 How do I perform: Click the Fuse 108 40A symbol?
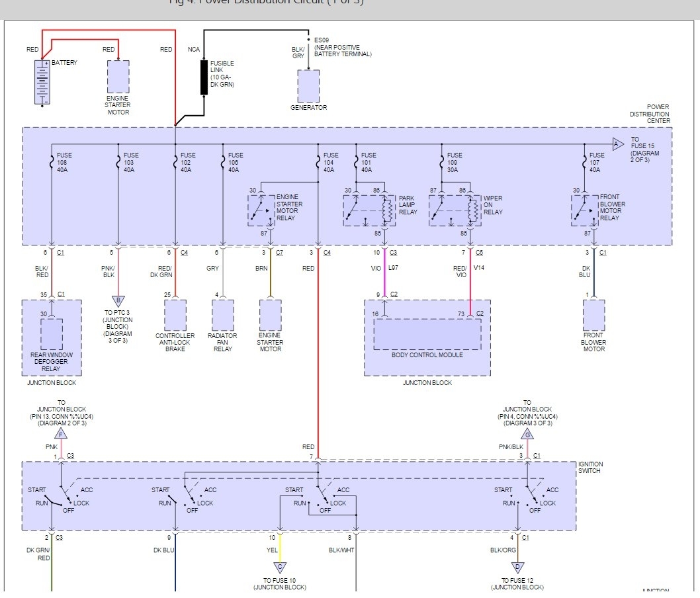tap(51, 159)
